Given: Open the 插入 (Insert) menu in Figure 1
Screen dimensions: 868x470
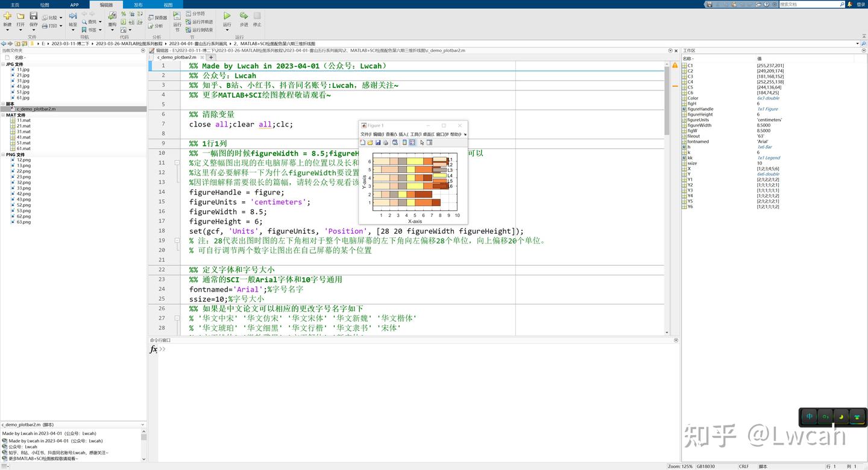Looking at the screenshot, I should (403, 133).
